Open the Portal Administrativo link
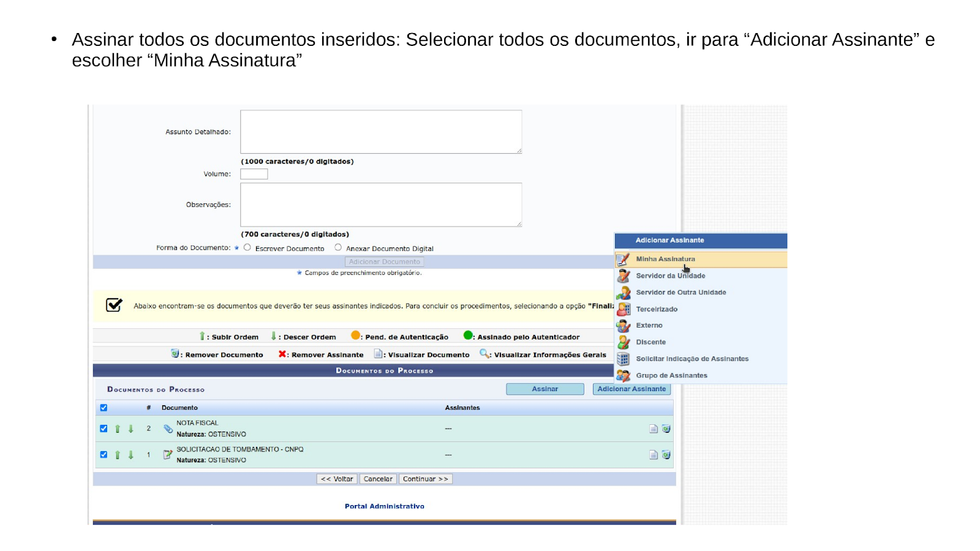The width and height of the screenshot is (980, 551). pos(385,506)
